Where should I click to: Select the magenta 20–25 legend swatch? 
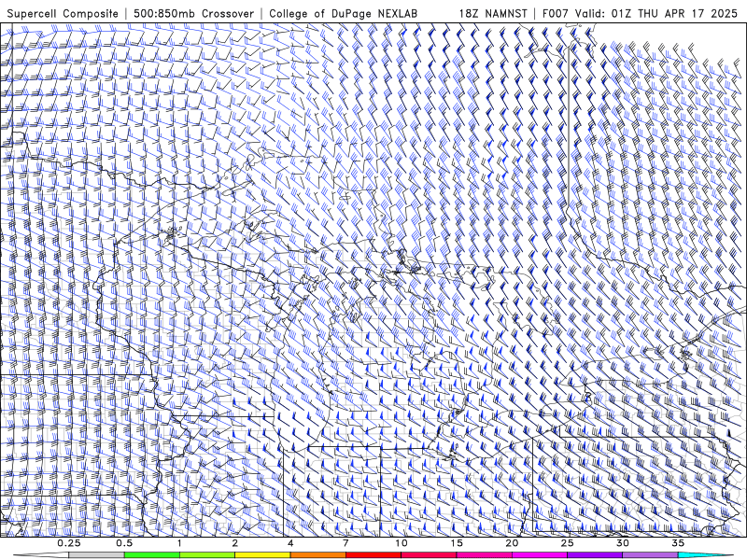pyautogui.click(x=540, y=555)
